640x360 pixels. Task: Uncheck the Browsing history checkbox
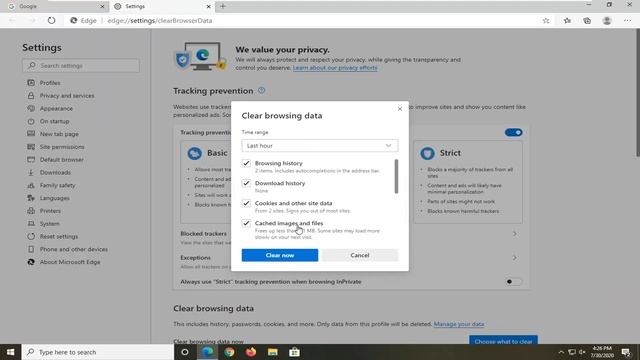[x=246, y=163]
